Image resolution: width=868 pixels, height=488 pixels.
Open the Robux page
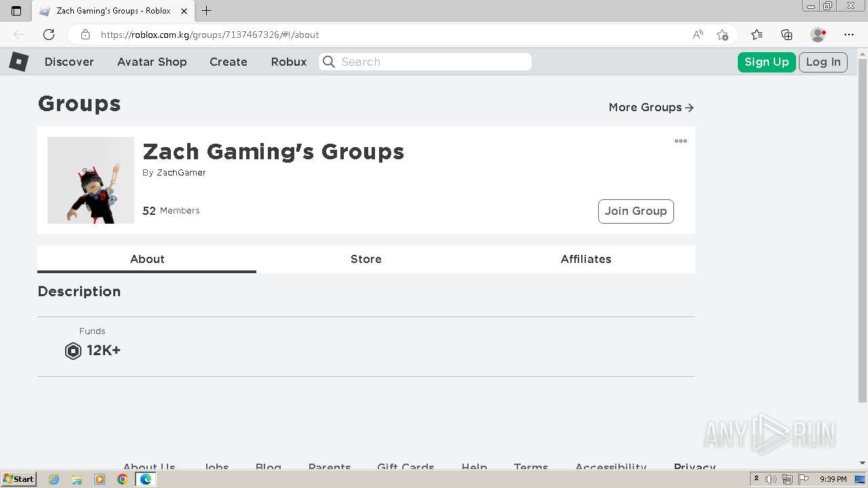pos(289,62)
